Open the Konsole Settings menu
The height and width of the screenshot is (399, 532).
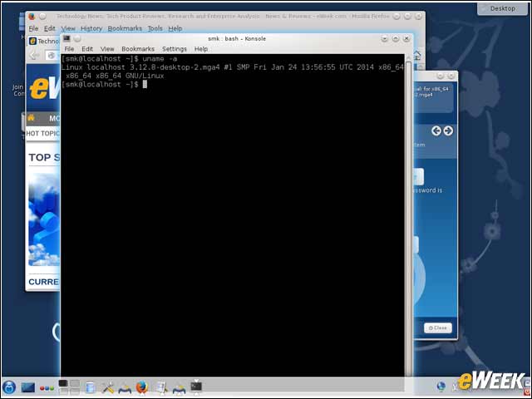174,49
